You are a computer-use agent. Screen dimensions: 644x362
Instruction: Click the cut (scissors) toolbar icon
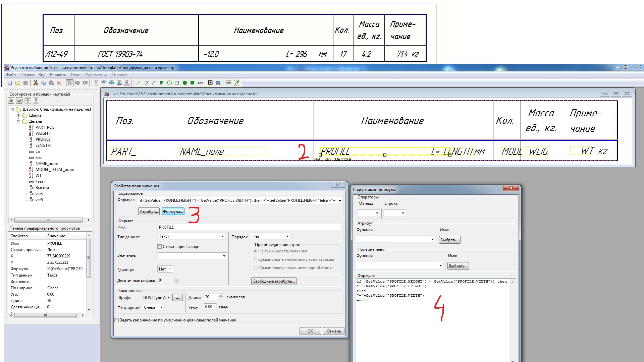(36, 83)
